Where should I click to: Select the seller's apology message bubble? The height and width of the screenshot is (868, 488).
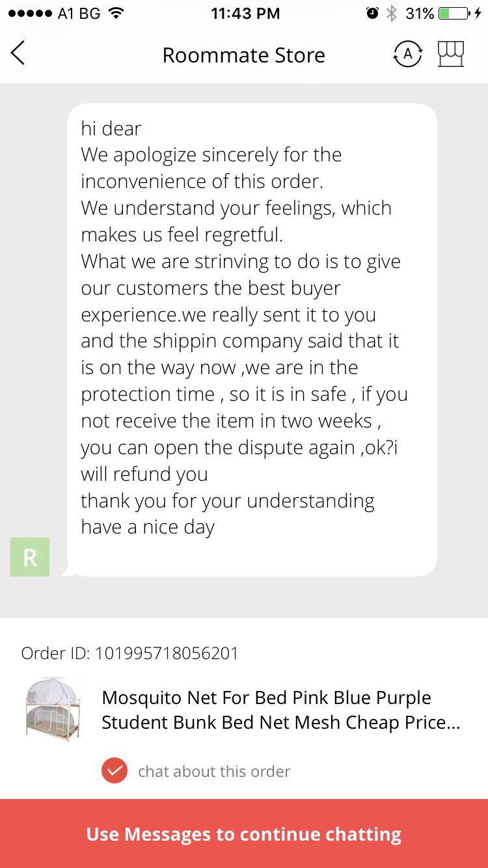point(252,340)
